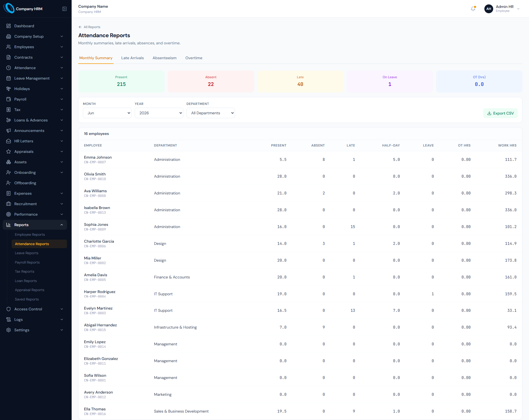
Task: Switch to the Absenteeism tab
Action: click(x=164, y=58)
